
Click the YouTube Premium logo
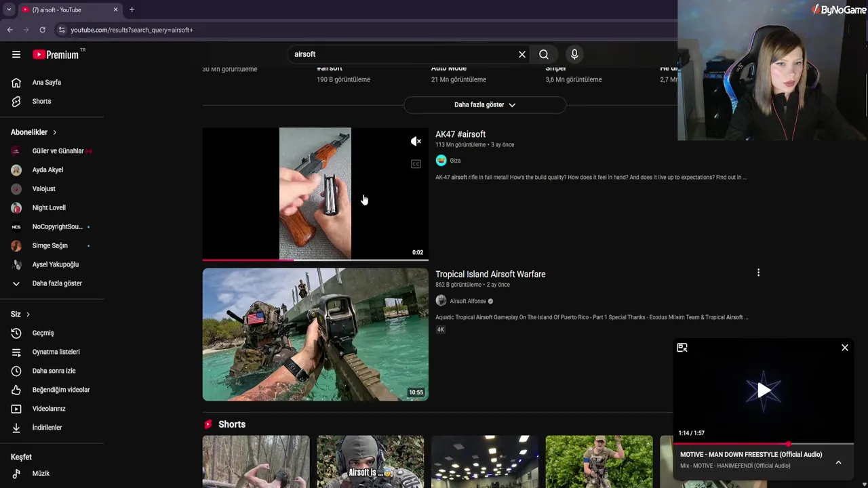click(x=56, y=54)
